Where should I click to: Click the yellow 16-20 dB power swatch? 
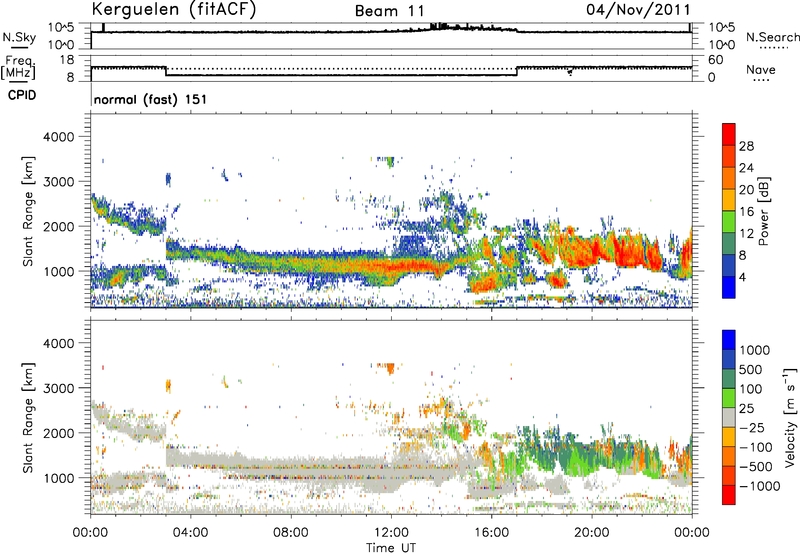click(729, 199)
